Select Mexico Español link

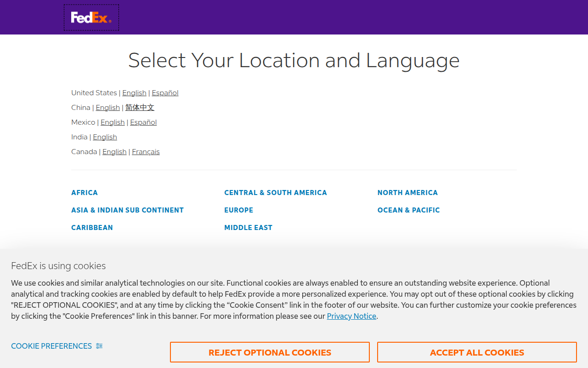[143, 122]
